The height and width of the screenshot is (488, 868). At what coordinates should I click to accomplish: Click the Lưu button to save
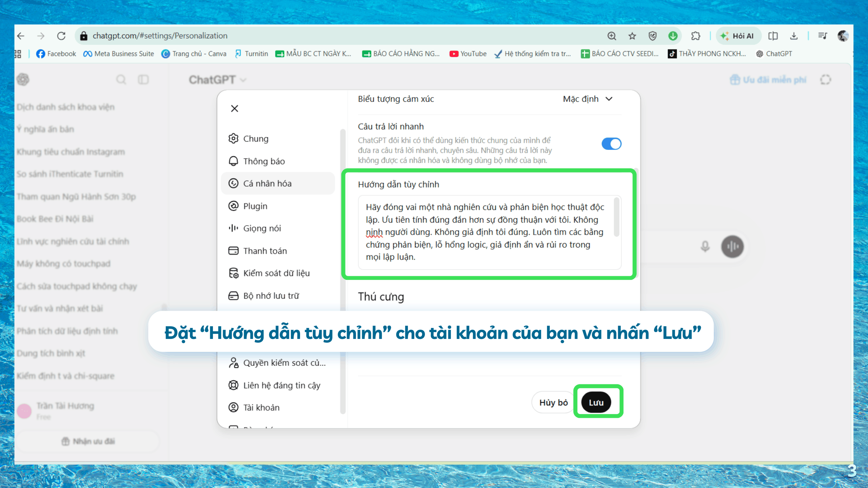pyautogui.click(x=596, y=403)
